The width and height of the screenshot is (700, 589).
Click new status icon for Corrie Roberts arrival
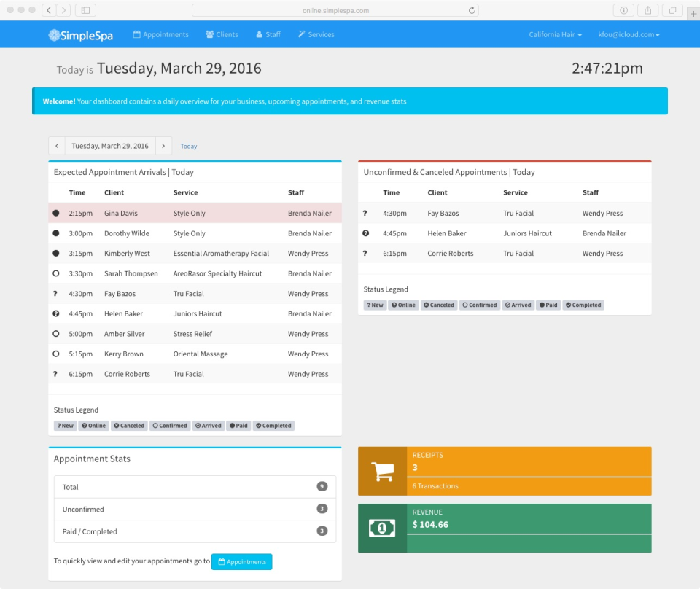(55, 374)
